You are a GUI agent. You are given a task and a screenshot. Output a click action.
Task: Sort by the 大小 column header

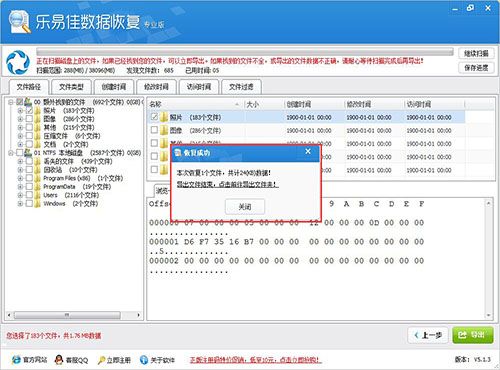click(x=264, y=104)
